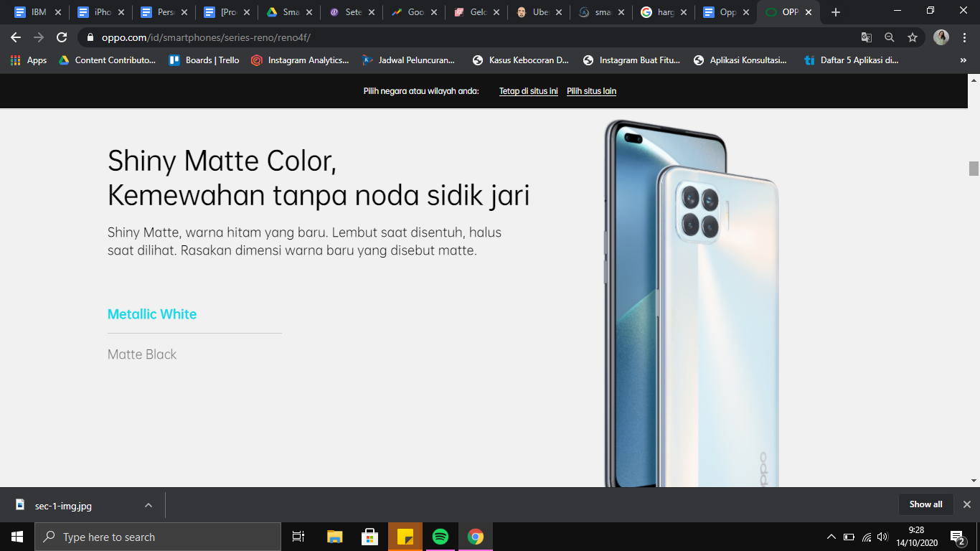Click the Chrome taskbar icon
Image resolution: width=980 pixels, height=551 pixels.
[475, 537]
